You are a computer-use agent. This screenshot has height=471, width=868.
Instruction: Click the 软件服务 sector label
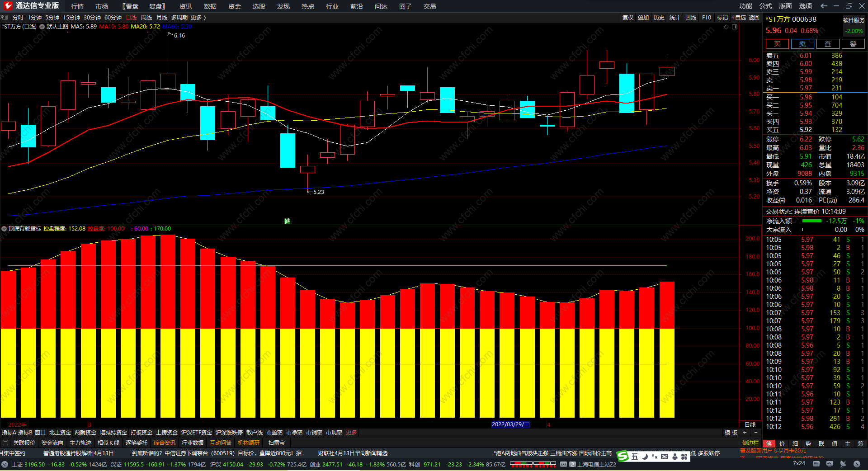coord(854,20)
